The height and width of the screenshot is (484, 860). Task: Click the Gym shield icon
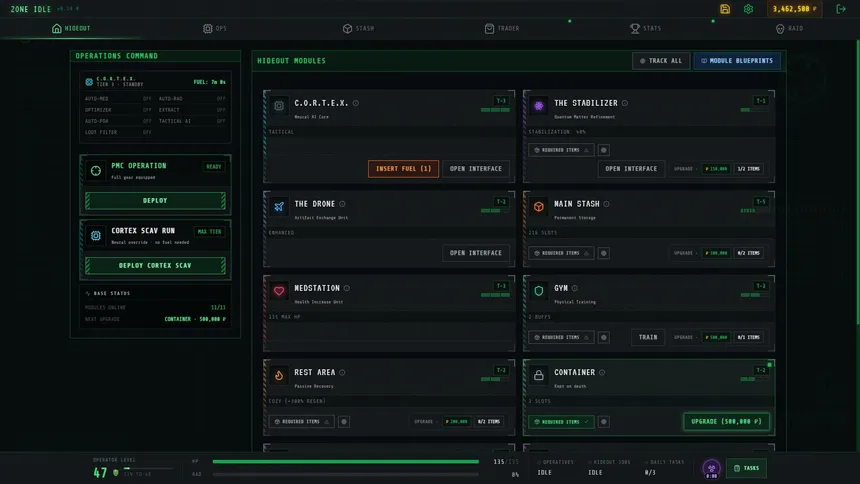point(539,291)
